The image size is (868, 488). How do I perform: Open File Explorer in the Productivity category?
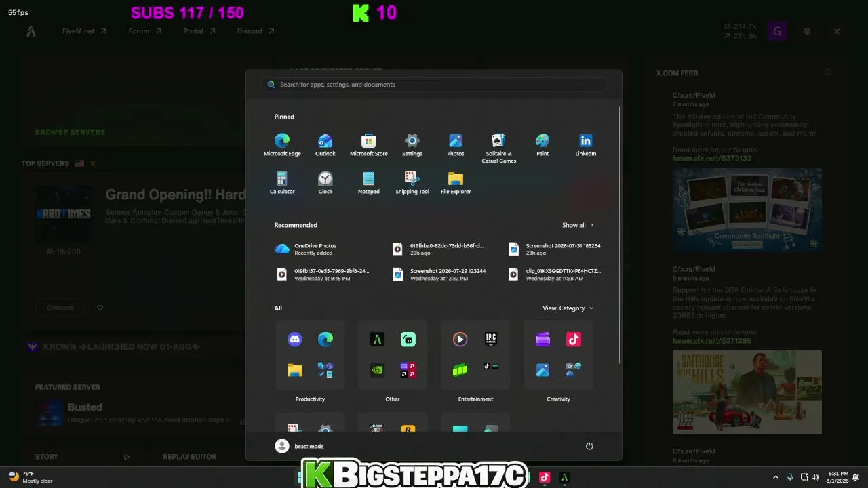295,370
